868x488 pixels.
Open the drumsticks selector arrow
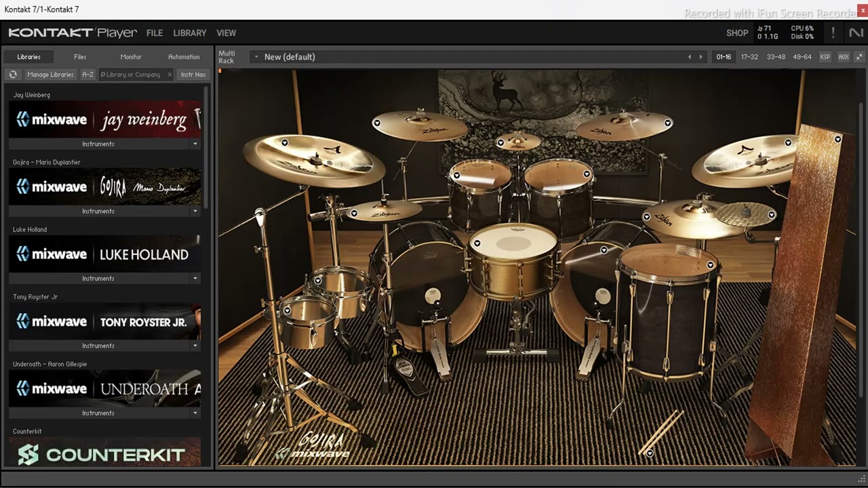click(x=649, y=453)
